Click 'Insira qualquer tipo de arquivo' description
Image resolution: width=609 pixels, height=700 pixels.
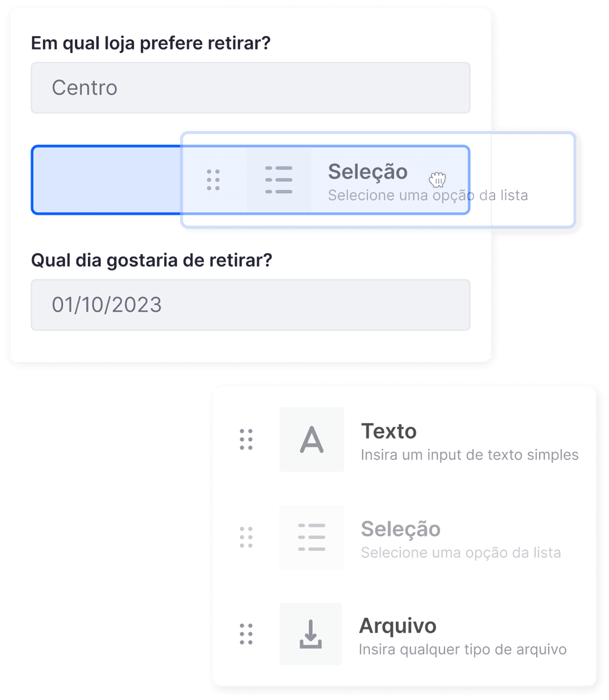(x=462, y=650)
